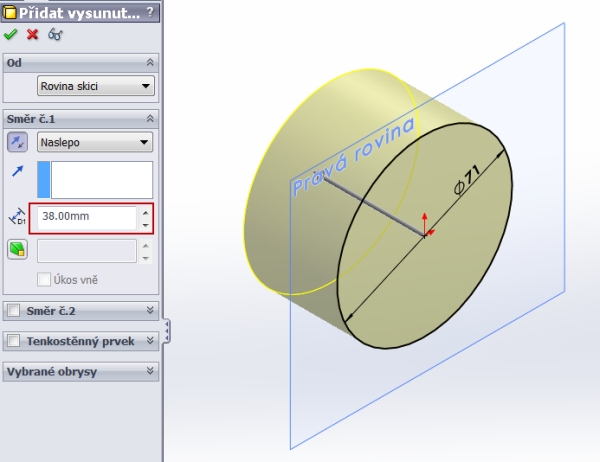600x462 pixels.
Task: Collapse the Směr č.1 section
Action: (150, 119)
